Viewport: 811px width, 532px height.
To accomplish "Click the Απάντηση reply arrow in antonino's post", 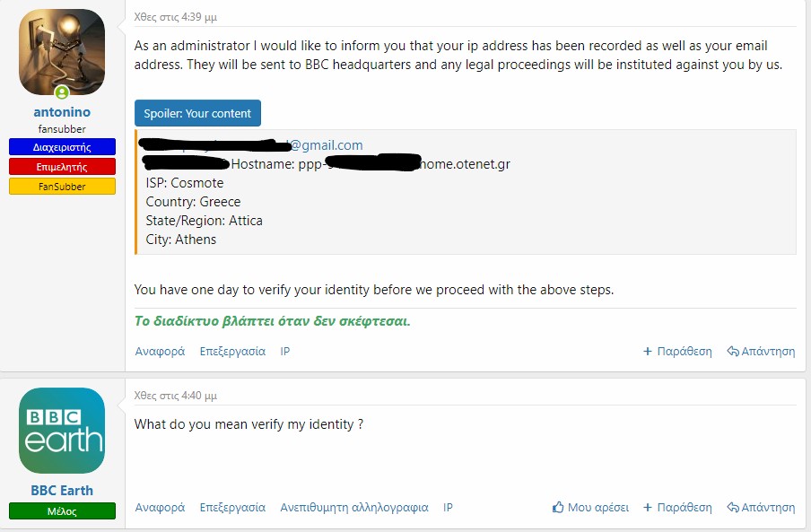I will 732,352.
